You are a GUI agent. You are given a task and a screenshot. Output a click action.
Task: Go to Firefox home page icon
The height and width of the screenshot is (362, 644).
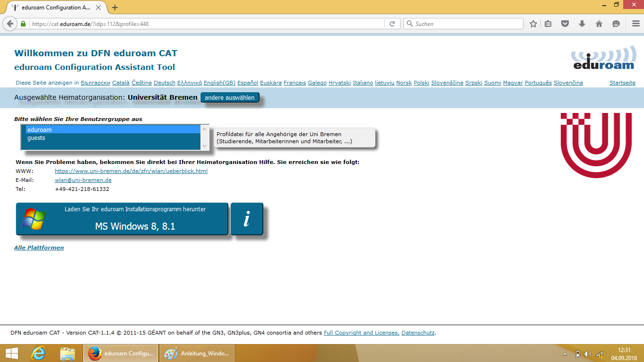pos(599,24)
